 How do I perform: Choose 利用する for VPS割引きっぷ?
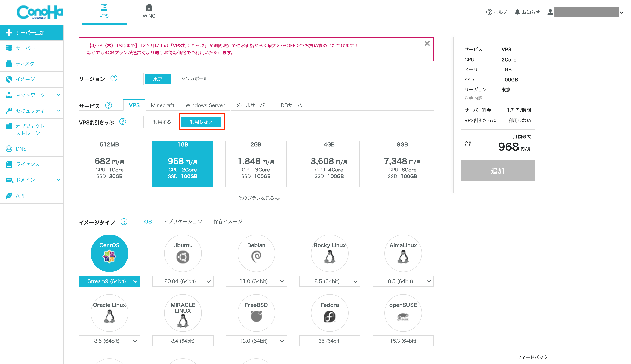coord(162,122)
